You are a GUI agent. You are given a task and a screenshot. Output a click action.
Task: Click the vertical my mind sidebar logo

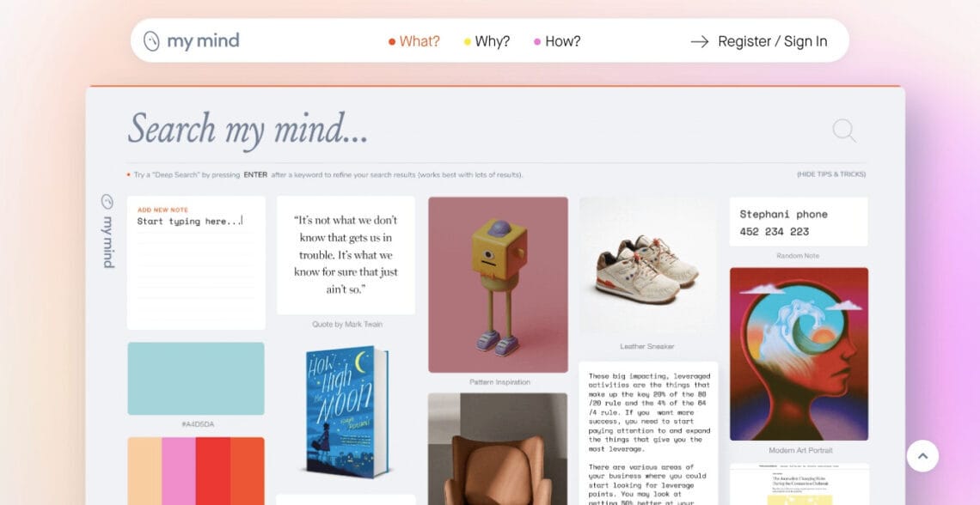point(107,231)
